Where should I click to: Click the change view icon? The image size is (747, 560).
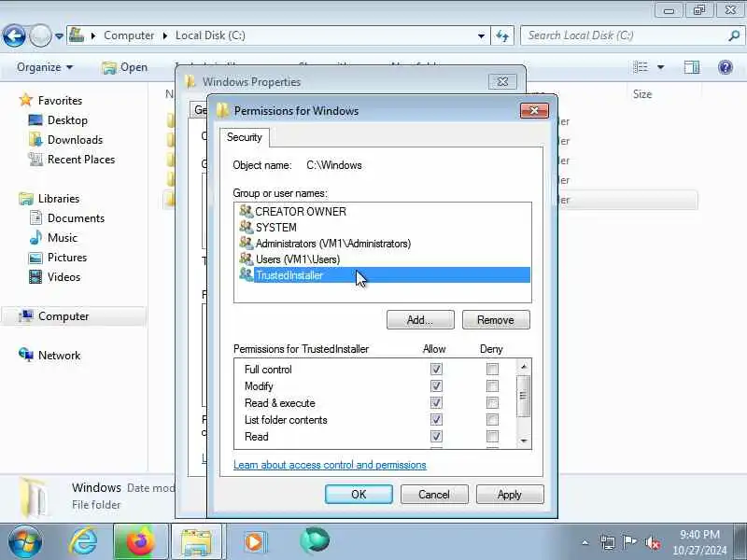[x=641, y=67]
